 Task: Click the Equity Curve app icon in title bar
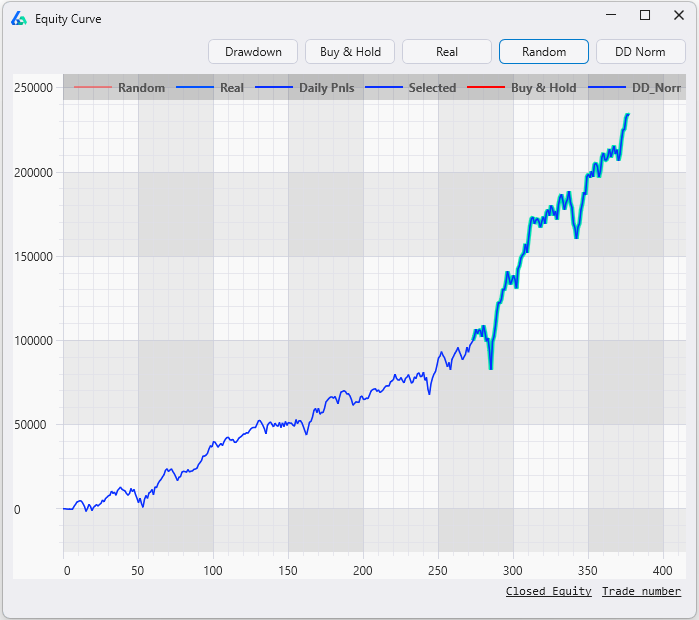tap(19, 18)
